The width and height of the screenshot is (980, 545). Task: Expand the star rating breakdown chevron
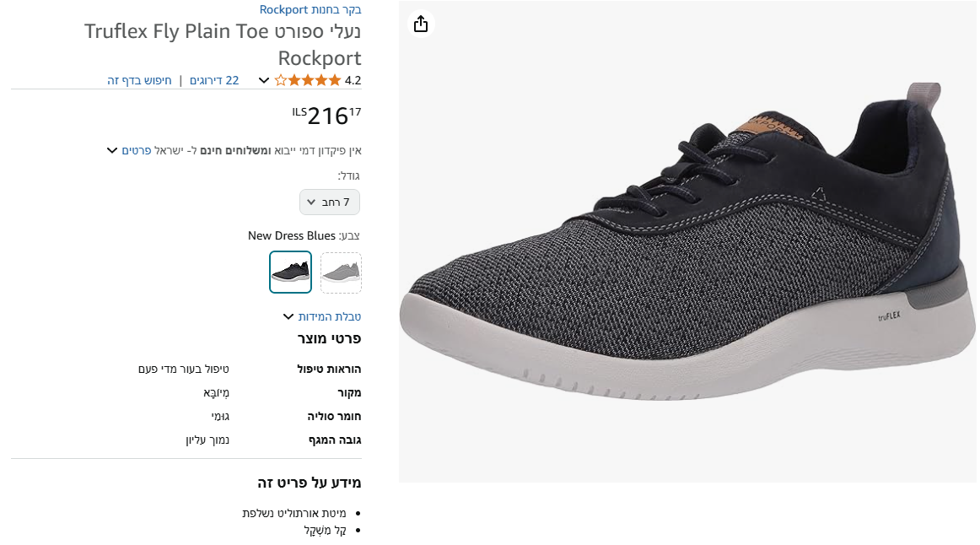tap(262, 79)
